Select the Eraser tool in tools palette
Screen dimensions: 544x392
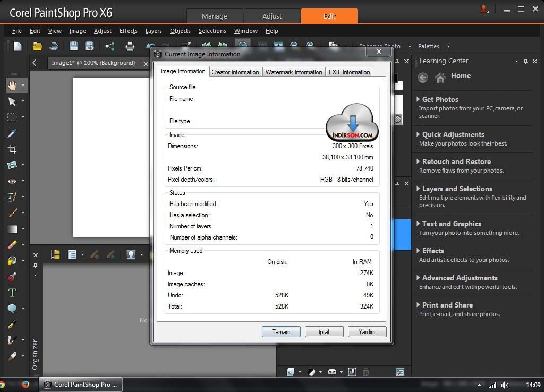12,245
